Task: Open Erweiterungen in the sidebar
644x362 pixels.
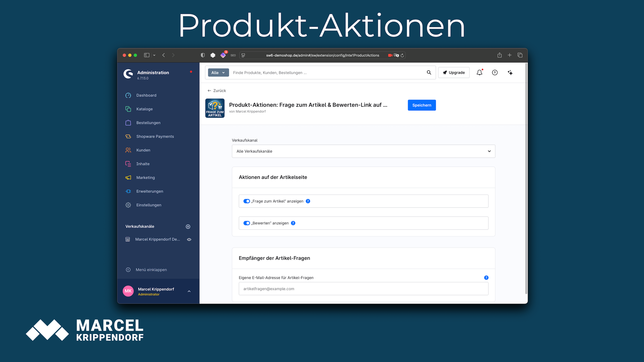Action: point(149,191)
